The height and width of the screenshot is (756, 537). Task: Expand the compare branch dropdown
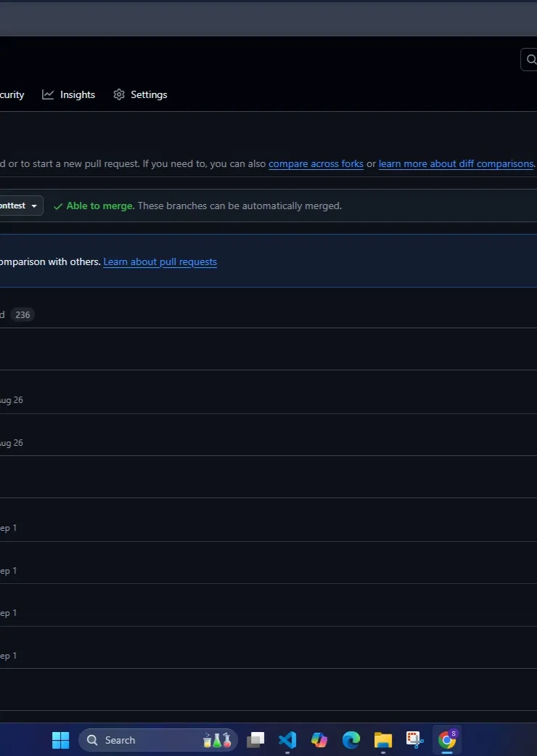coord(20,206)
